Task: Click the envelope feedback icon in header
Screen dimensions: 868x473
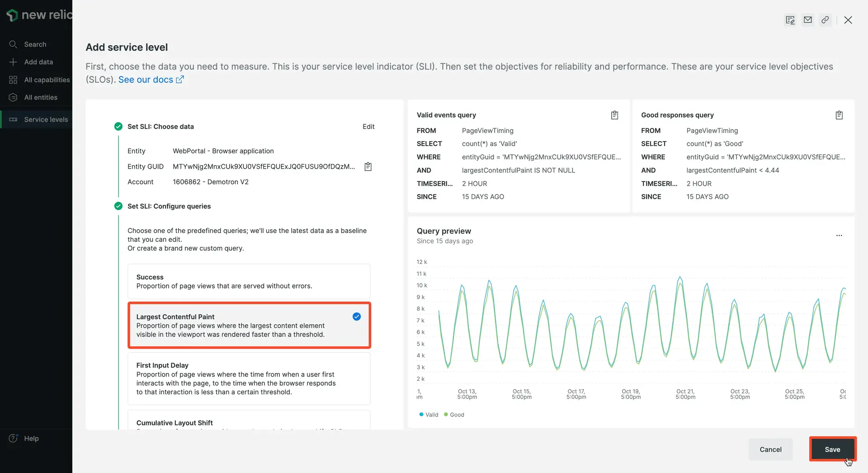Action: coord(807,20)
